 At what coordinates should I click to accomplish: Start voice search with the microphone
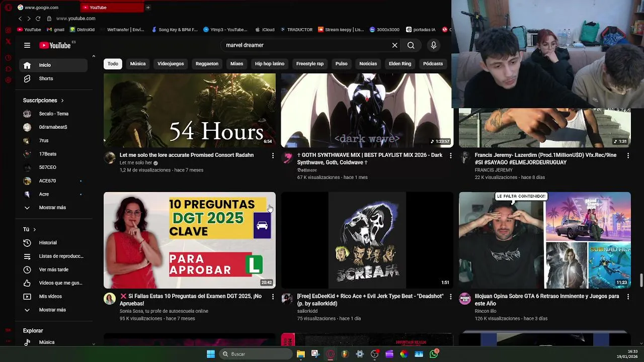434,45
